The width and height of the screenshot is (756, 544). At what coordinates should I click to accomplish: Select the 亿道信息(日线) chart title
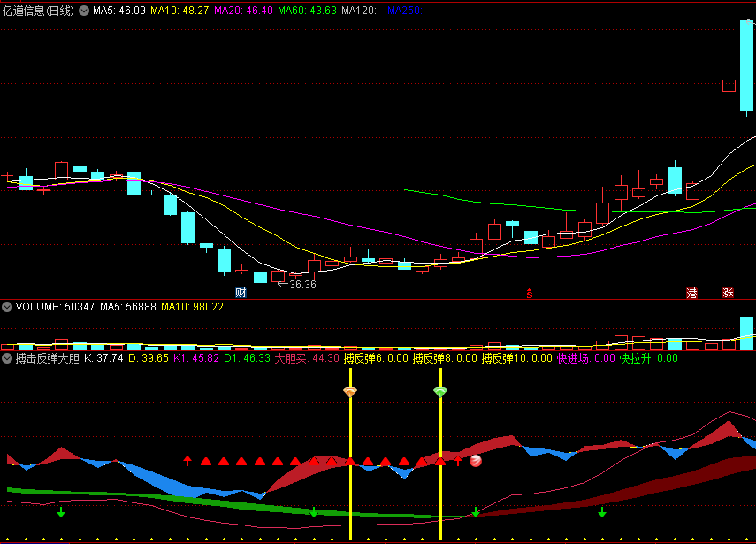[39, 11]
